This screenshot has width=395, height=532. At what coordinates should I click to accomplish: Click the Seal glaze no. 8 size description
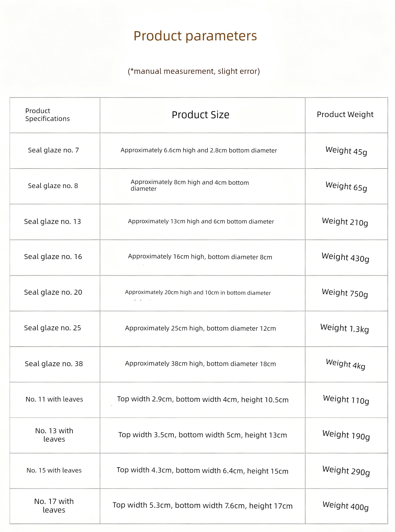(x=190, y=185)
